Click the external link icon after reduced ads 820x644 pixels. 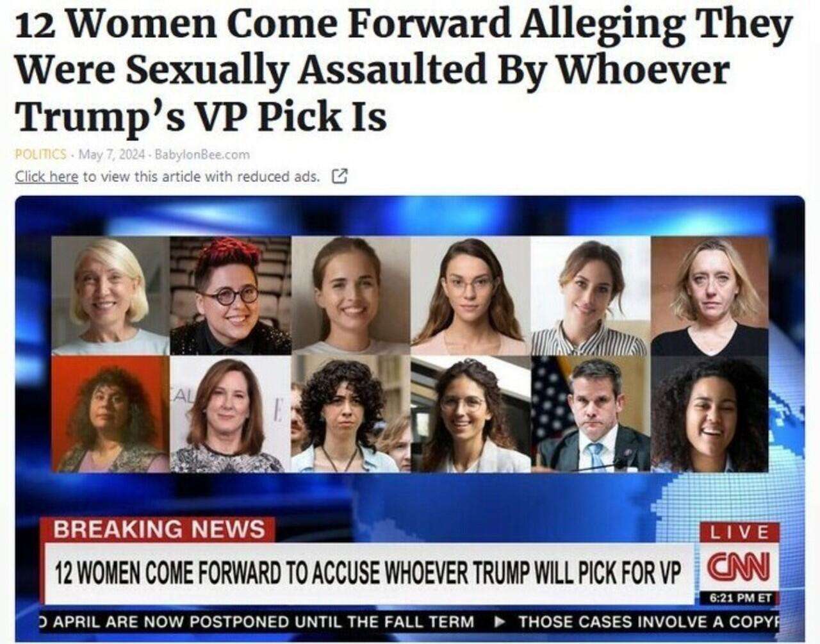pos(340,176)
